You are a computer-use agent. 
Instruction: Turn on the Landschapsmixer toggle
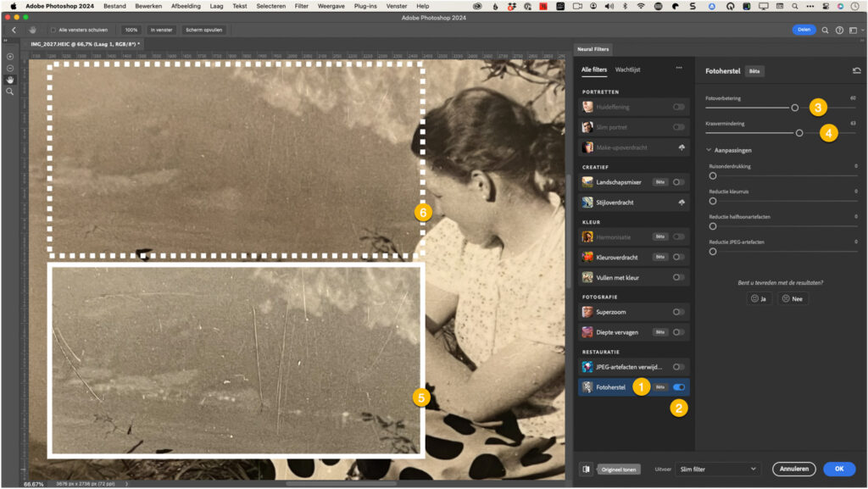[x=679, y=182]
